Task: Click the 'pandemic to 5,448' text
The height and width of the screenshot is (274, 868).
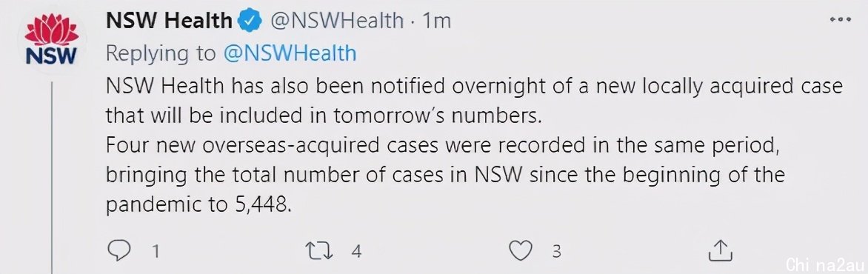Action: pyautogui.click(x=198, y=204)
